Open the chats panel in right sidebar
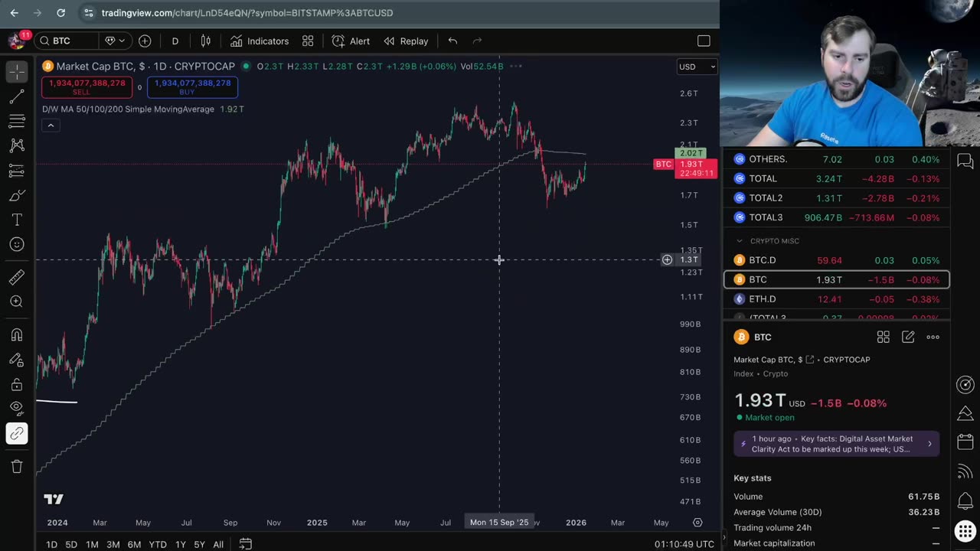 tap(965, 161)
